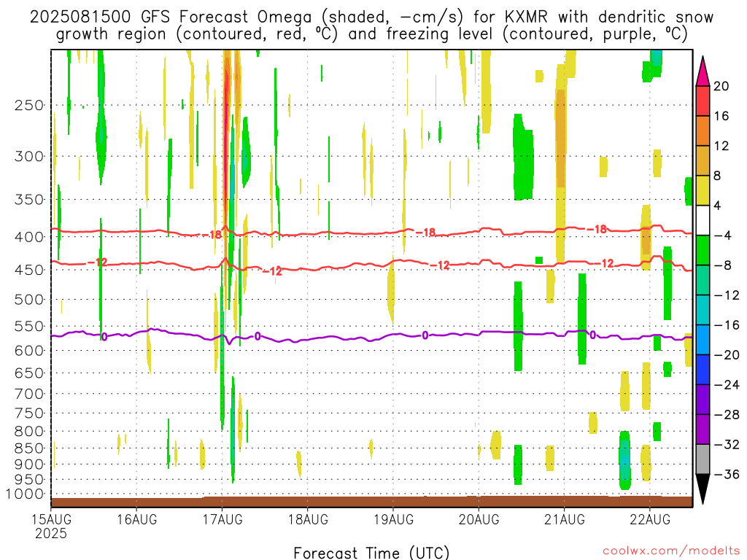The height and width of the screenshot is (560, 747).
Task: Click the 950 pressure level label
Action: tap(29, 480)
